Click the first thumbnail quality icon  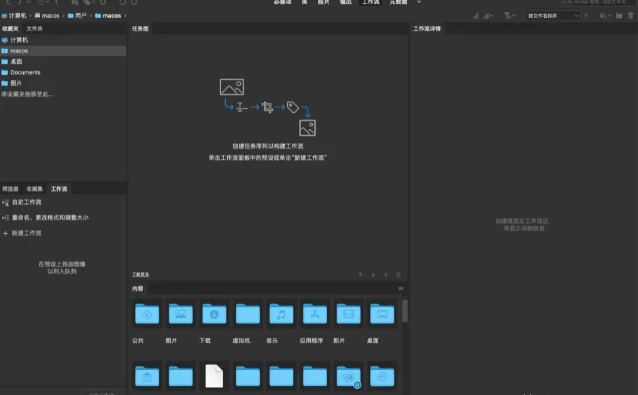tap(476, 15)
